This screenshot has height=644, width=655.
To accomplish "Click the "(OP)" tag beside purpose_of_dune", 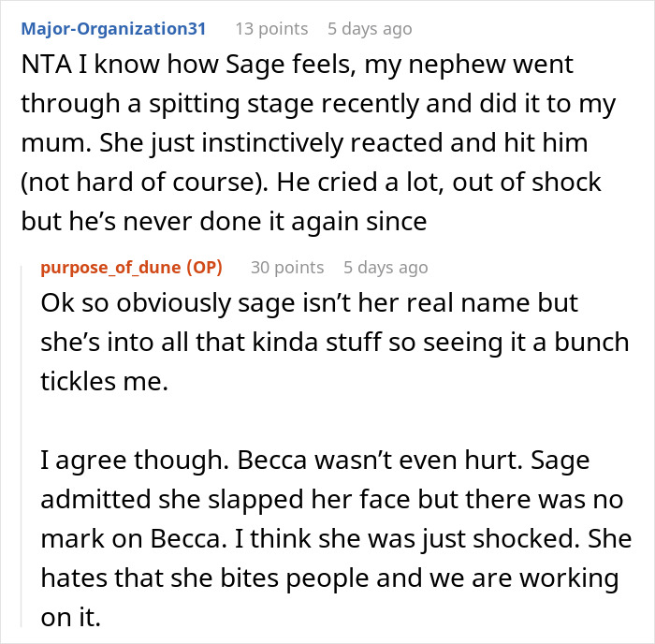I will [203, 268].
